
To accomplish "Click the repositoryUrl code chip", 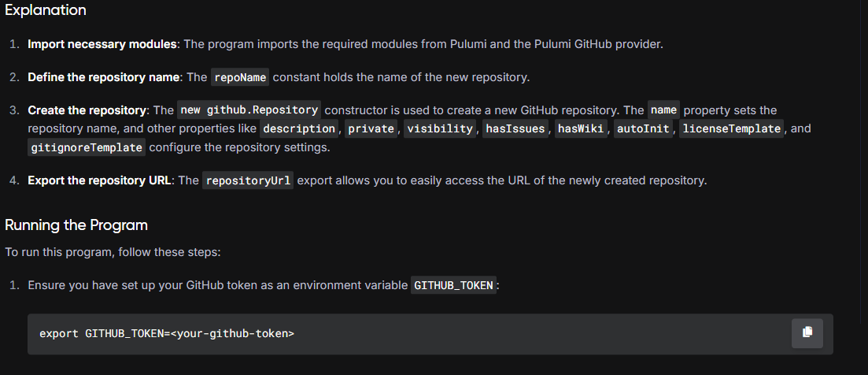I will [247, 180].
